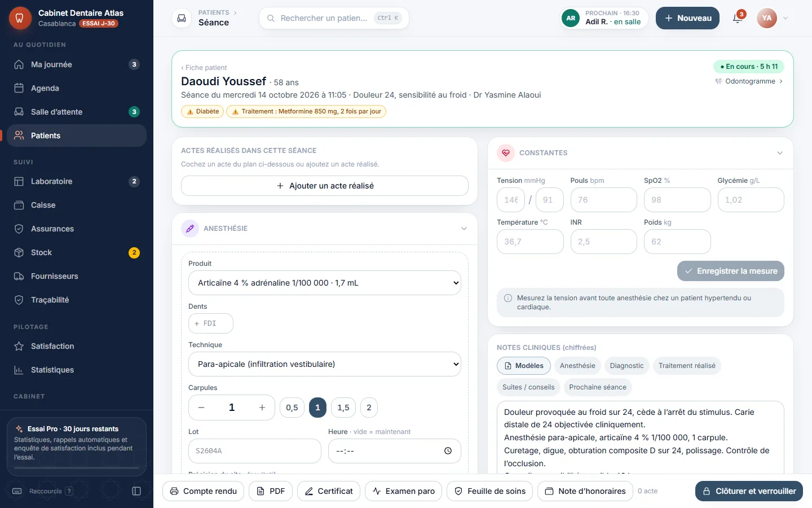Click the Statistiques chart icon

click(19, 370)
